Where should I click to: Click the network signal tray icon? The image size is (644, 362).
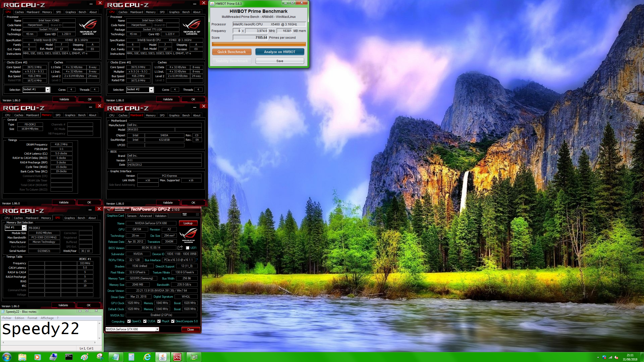coord(610,357)
